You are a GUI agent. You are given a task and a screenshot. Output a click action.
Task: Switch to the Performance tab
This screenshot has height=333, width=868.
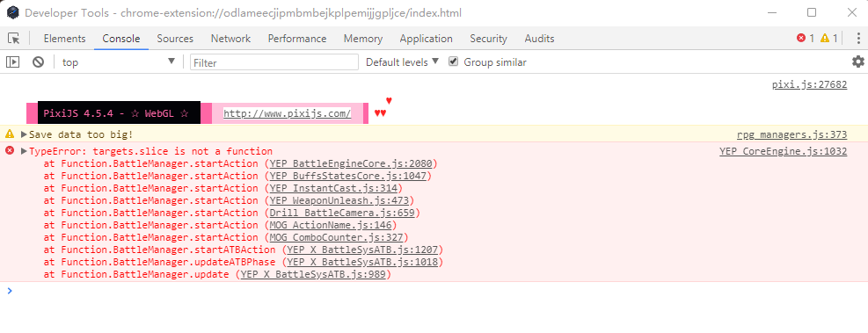click(297, 39)
